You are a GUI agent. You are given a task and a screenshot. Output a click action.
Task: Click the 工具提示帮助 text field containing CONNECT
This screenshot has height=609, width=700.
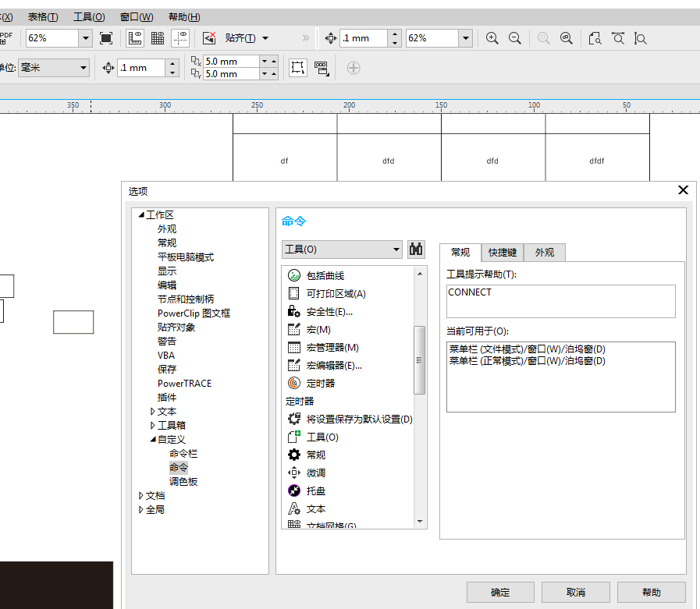point(561,301)
